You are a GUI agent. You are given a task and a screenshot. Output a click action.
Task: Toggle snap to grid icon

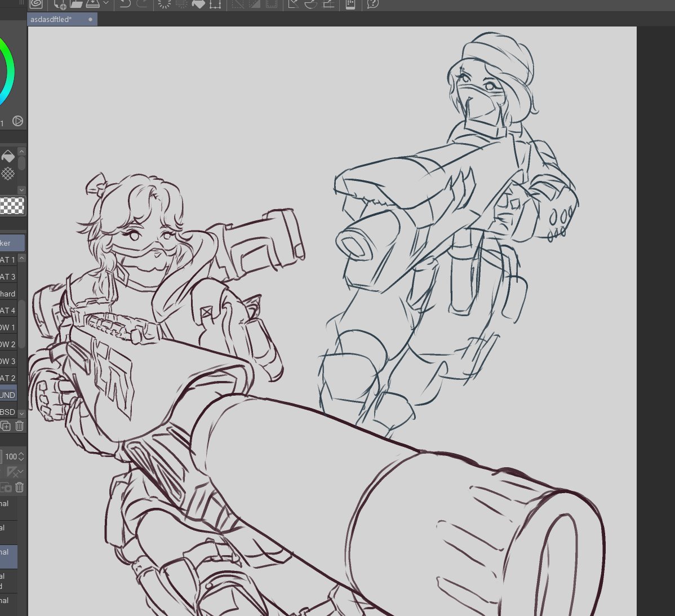click(x=328, y=4)
